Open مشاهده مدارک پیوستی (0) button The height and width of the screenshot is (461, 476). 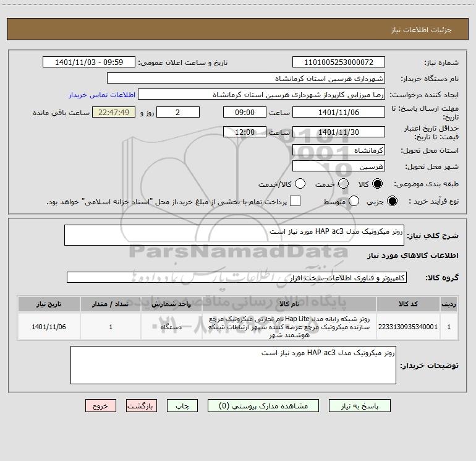[263, 406]
